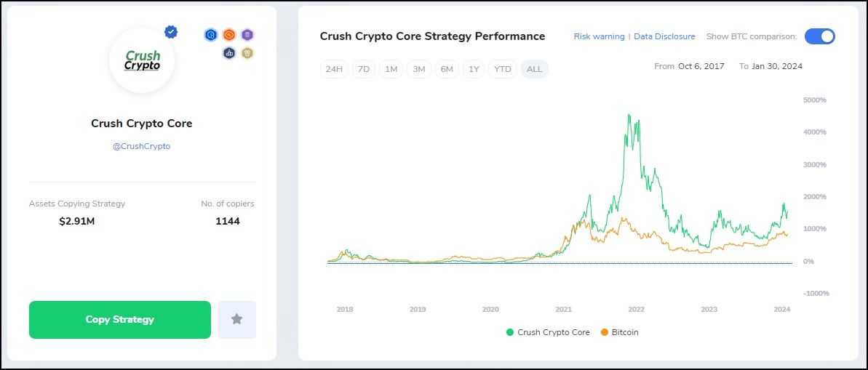Toggle Bitcoin legend series visibility
This screenshot has height=370, width=868.
tap(619, 332)
